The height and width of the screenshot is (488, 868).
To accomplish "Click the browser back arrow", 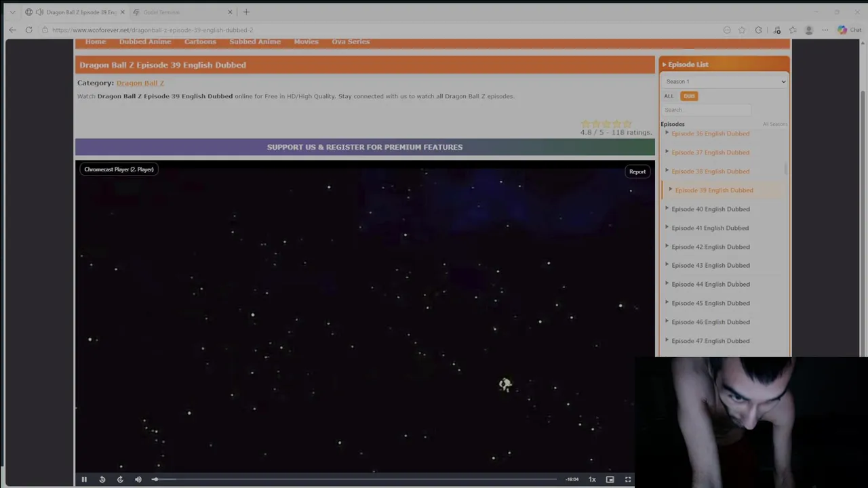I will [x=12, y=30].
